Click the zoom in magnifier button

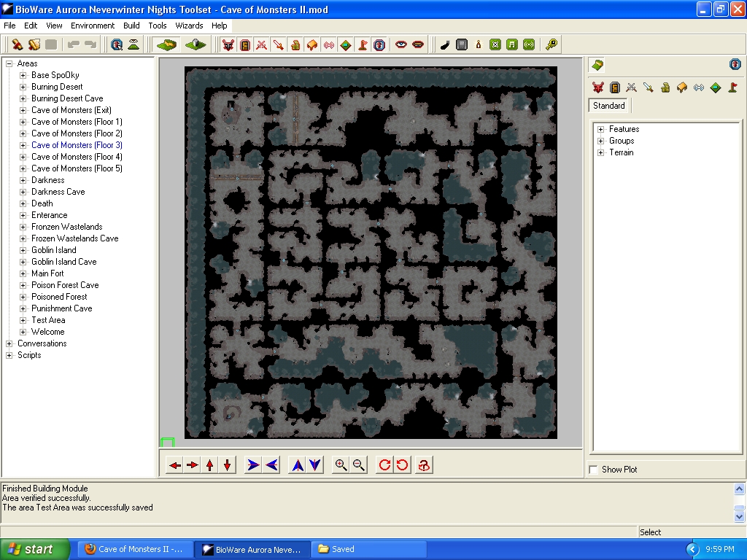[x=341, y=465]
